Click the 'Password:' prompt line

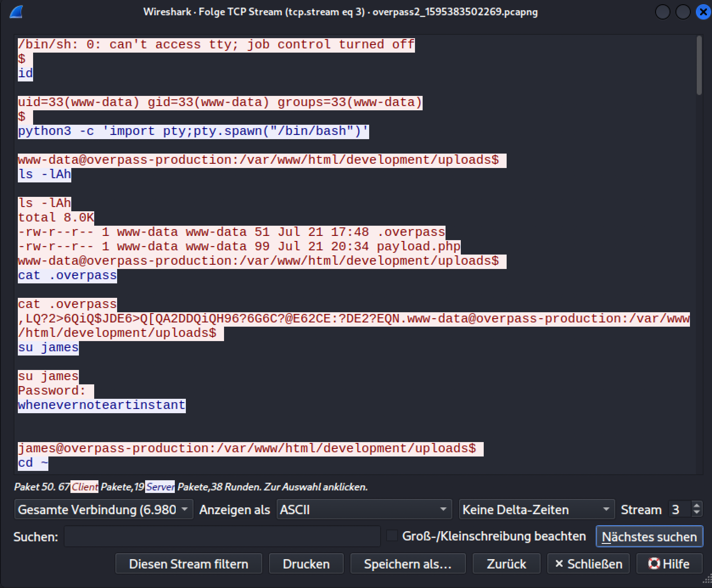click(x=56, y=391)
